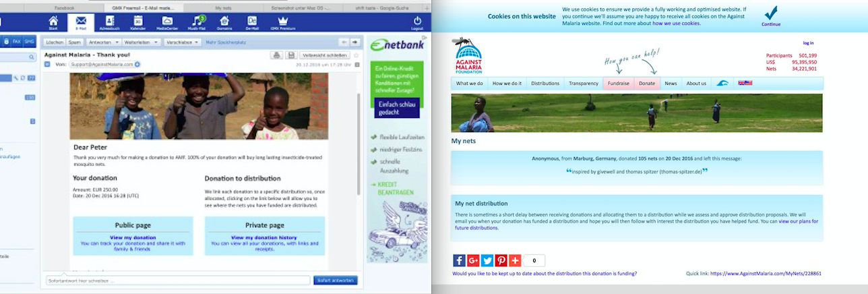Click the Sofort antworten button
This screenshot has width=868, height=294.
(336, 280)
